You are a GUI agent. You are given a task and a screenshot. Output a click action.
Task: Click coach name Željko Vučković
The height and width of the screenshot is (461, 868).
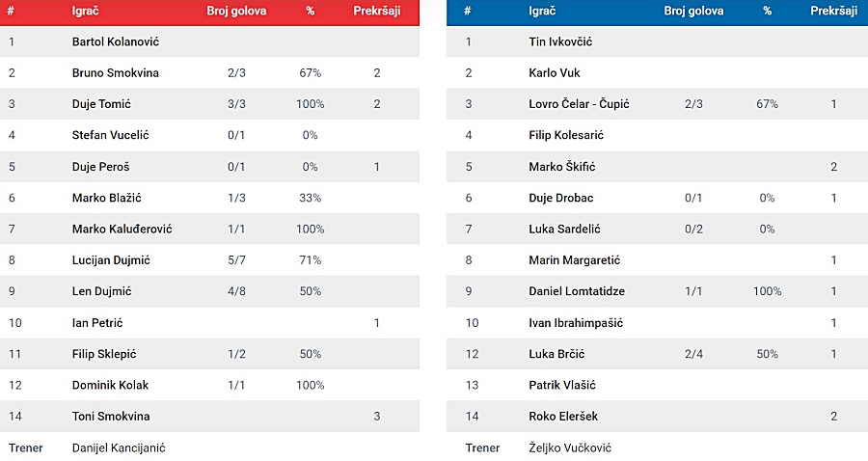point(570,447)
